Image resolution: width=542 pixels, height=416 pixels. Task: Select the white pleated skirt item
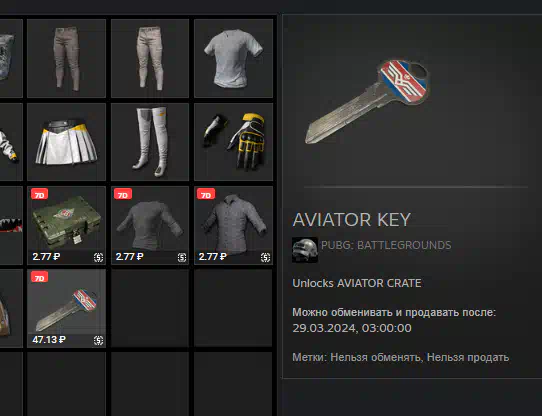pyautogui.click(x=66, y=142)
